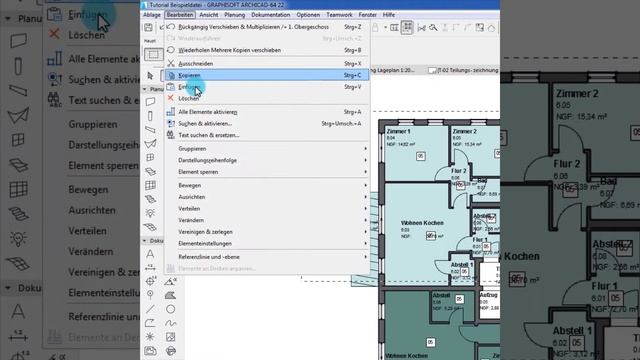Click the Flur 2 zone label
640x360 pixels.
(x=459, y=171)
